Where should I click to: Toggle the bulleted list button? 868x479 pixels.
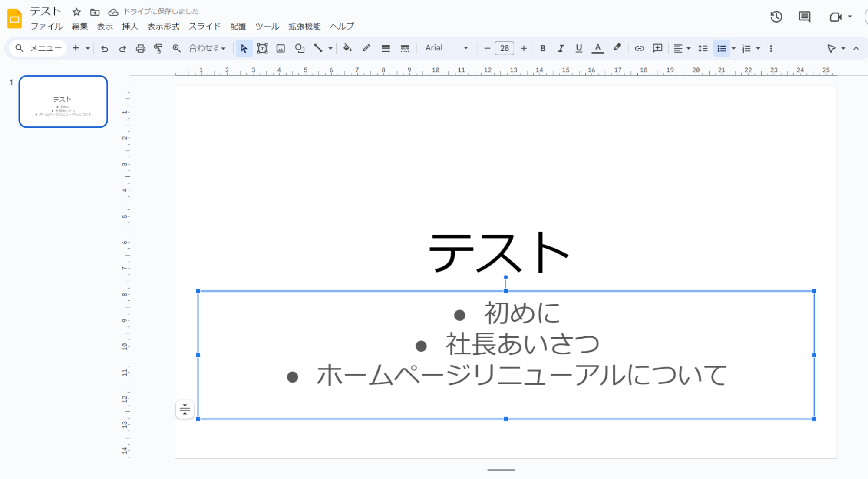click(721, 48)
